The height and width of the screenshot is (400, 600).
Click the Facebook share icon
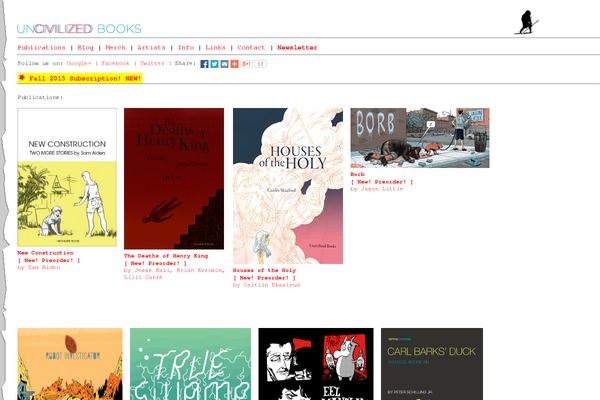(x=204, y=64)
